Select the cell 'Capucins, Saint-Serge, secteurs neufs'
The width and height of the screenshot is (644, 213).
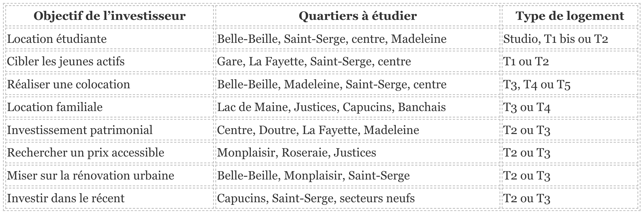pyautogui.click(x=358, y=198)
